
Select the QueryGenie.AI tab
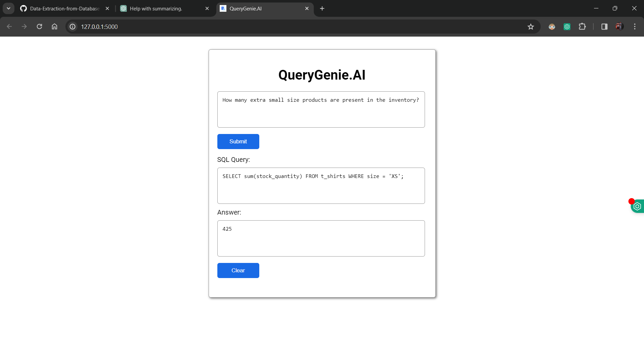point(265,8)
